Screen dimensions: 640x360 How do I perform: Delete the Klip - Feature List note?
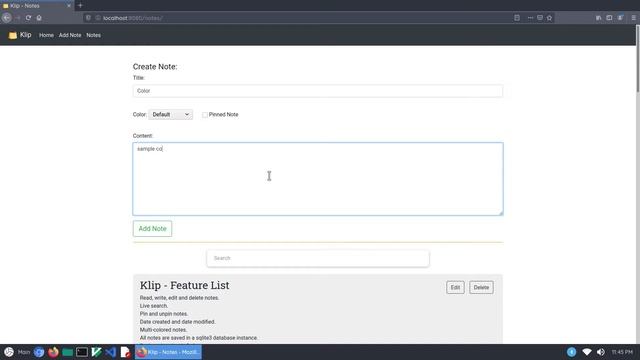[481, 287]
